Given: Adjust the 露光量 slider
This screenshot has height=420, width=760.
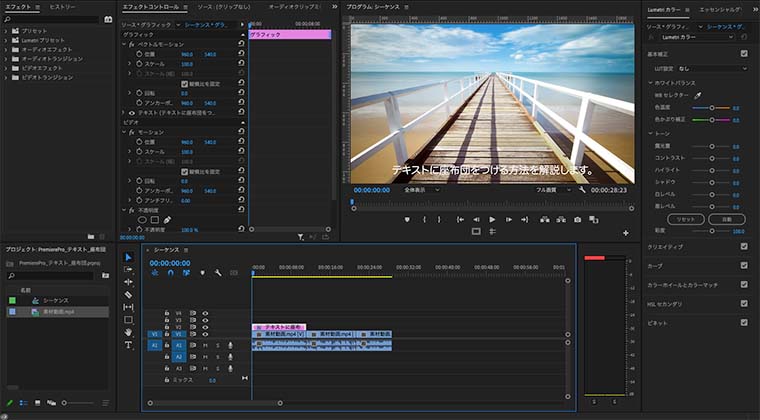Looking at the screenshot, I should coord(712,146).
